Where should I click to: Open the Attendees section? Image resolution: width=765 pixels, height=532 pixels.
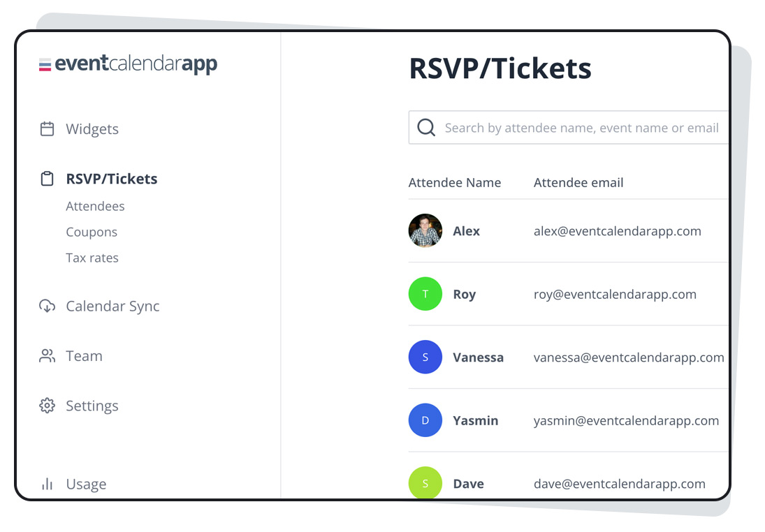(x=95, y=206)
